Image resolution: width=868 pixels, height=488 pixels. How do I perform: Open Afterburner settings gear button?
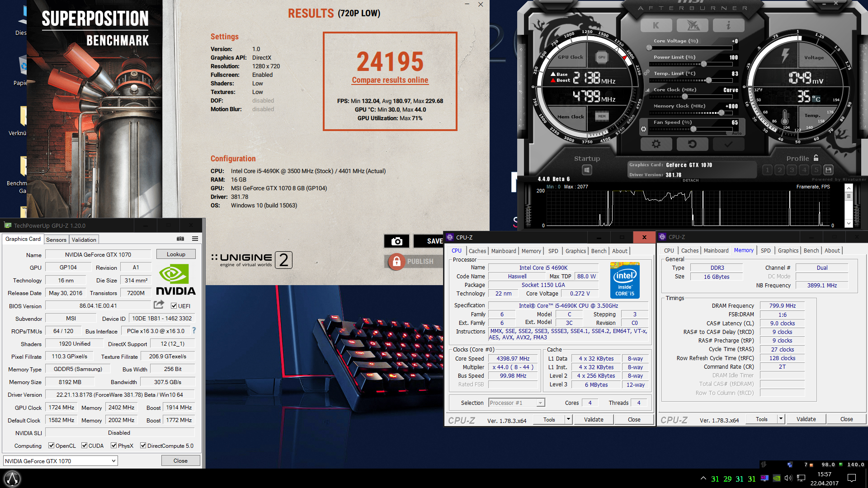[656, 144]
